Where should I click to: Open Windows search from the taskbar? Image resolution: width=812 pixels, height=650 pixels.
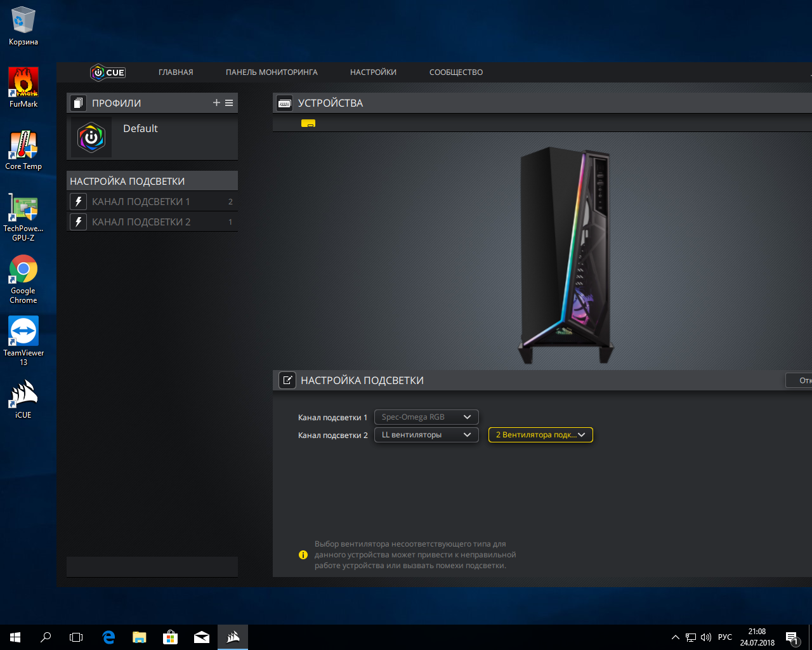(46, 637)
